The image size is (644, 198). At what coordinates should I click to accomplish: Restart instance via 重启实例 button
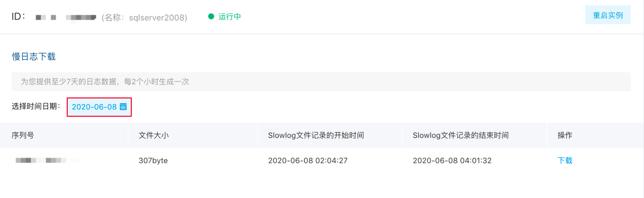[x=607, y=15]
